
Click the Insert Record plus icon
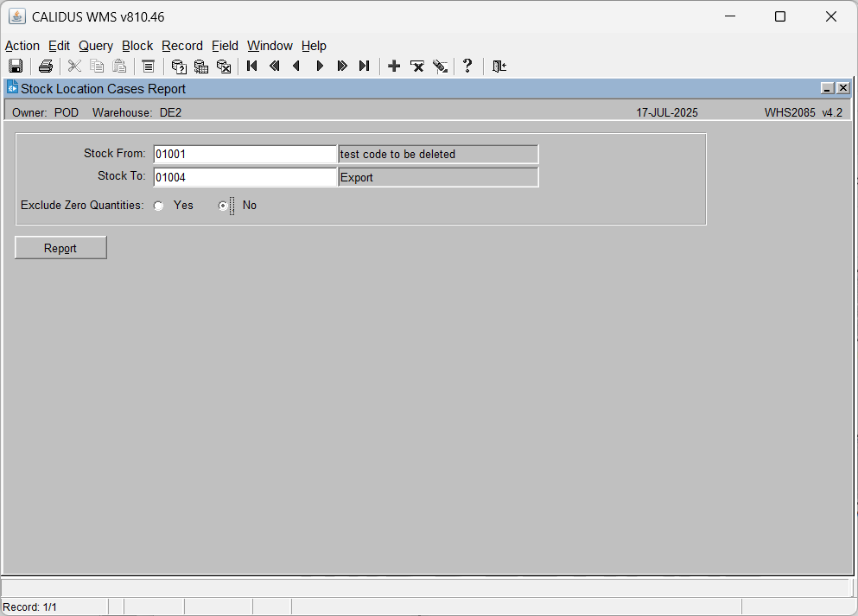click(x=394, y=67)
